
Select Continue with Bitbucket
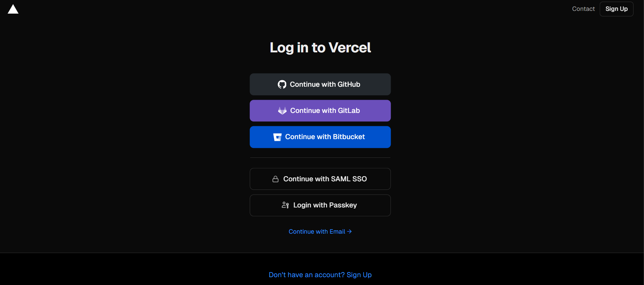(320, 137)
